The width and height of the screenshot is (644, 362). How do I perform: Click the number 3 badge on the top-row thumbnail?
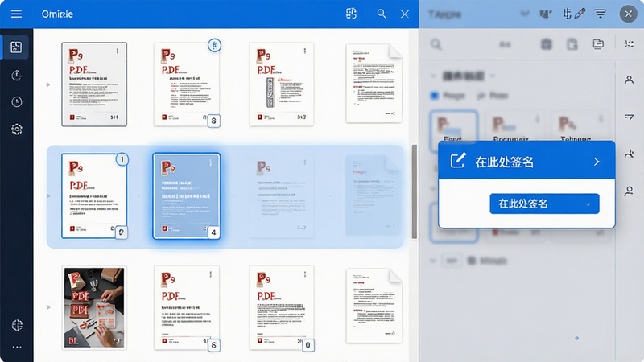213,121
